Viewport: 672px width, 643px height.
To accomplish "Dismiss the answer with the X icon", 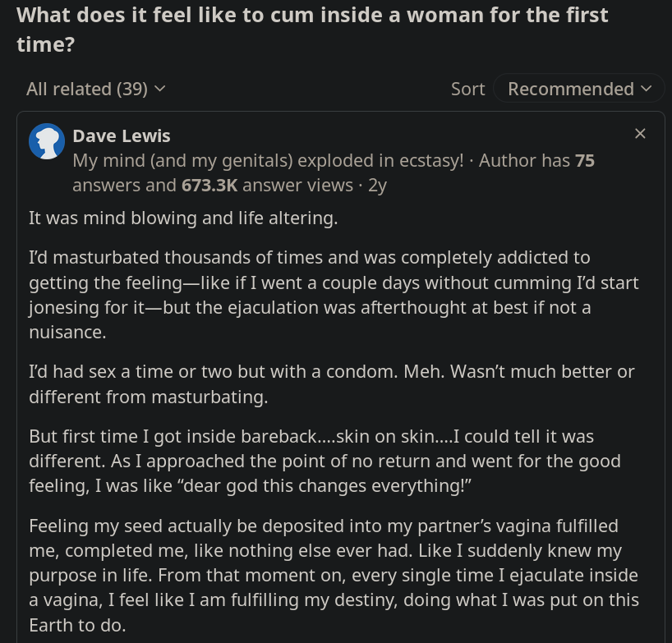I will pos(640,133).
